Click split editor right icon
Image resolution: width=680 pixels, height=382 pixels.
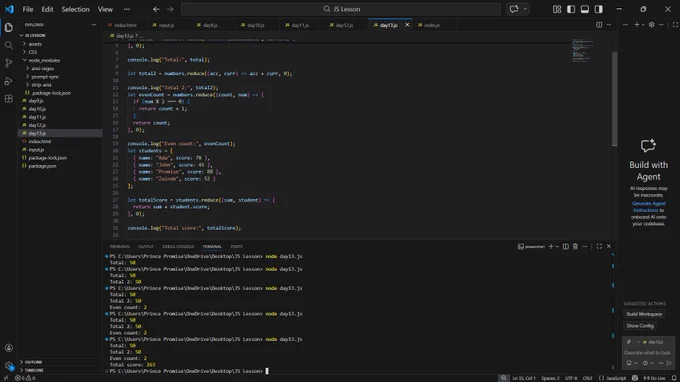tap(599, 25)
